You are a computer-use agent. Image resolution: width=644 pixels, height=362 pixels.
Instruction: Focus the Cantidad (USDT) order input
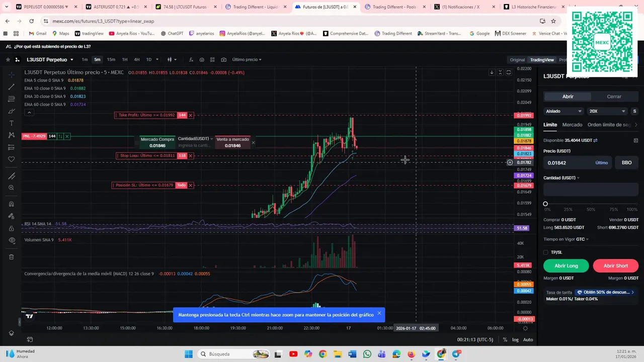tap(591, 190)
